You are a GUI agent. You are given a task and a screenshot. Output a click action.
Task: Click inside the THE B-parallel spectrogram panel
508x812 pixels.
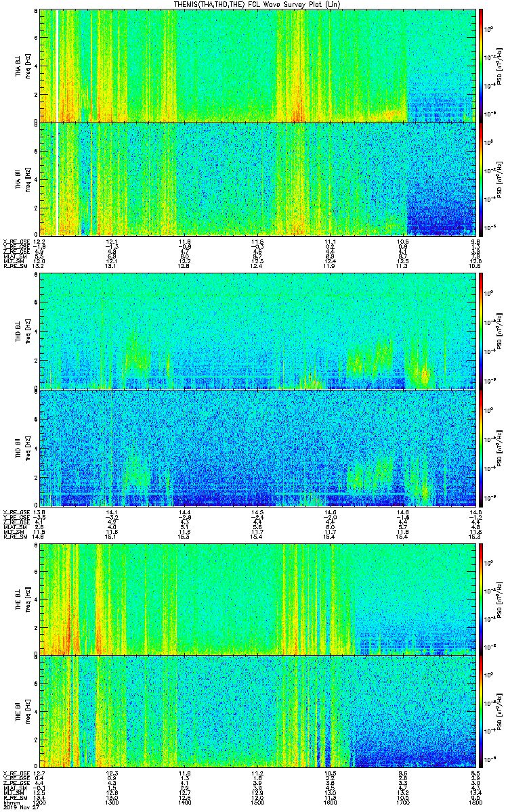[257, 711]
